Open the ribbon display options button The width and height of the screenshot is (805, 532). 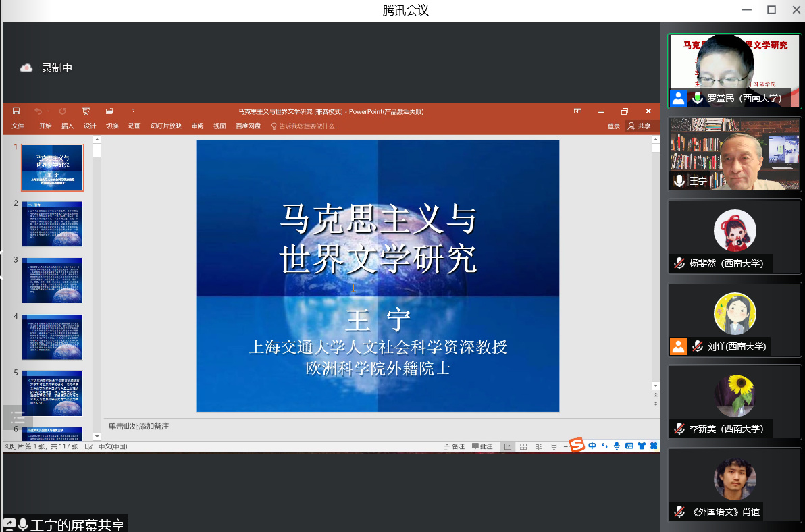577,111
